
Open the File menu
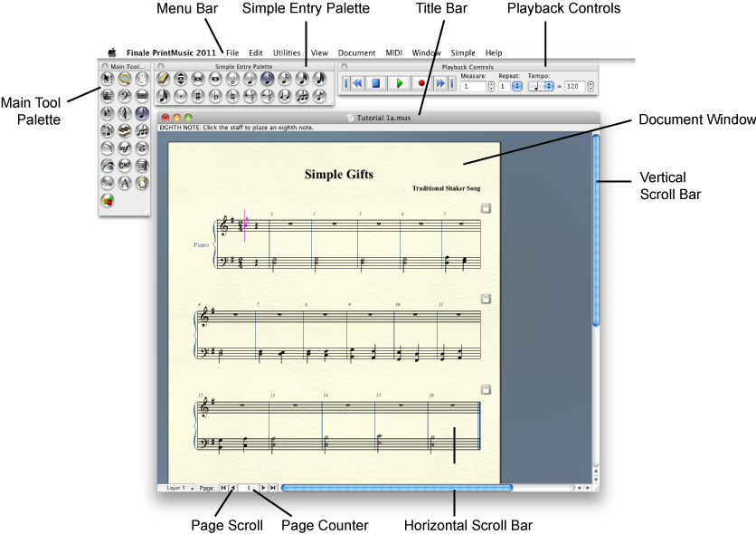pos(232,53)
